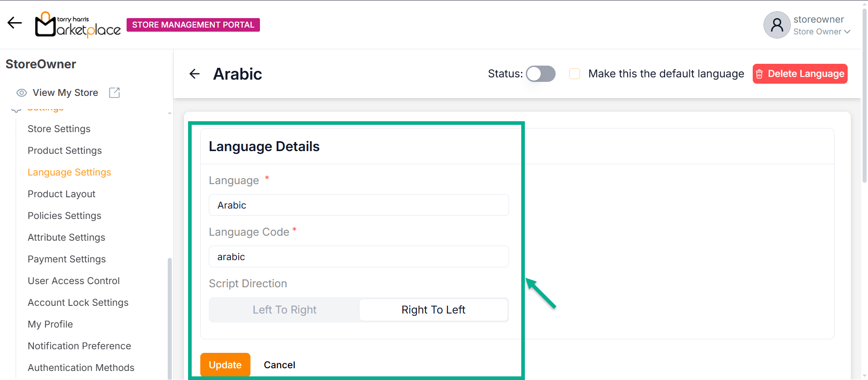Open Payment Settings in the sidebar

66,259
